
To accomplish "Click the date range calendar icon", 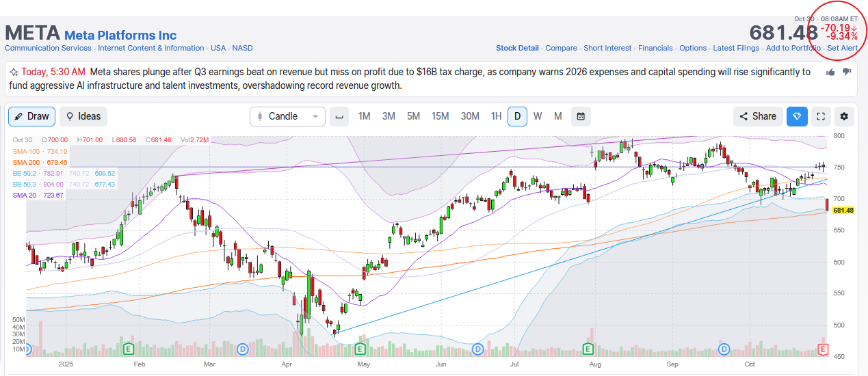I will pos(580,116).
